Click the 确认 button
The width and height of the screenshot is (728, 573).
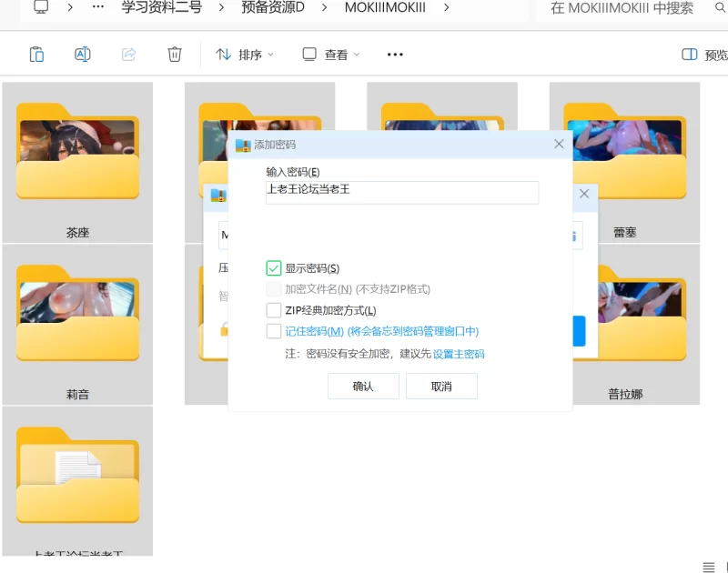[363, 386]
